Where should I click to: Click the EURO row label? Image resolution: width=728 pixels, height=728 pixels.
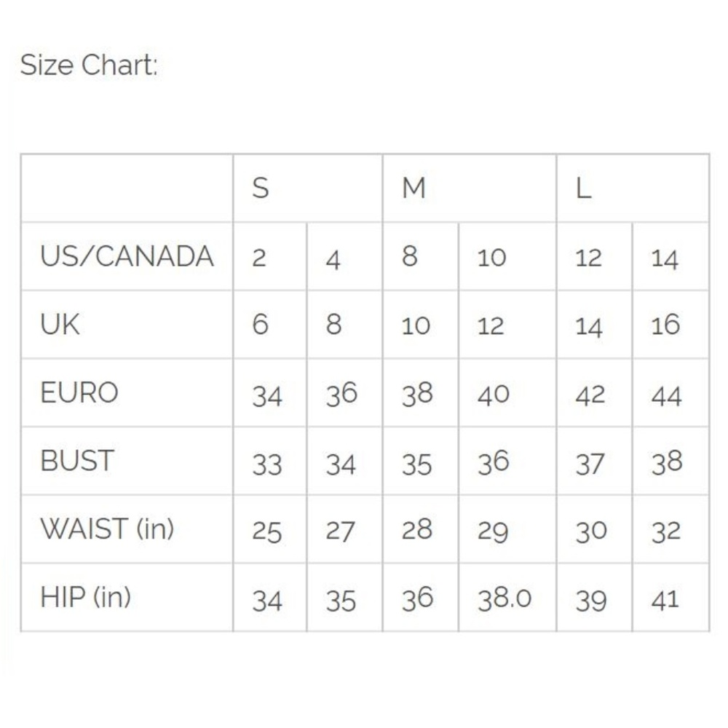[x=79, y=393]
